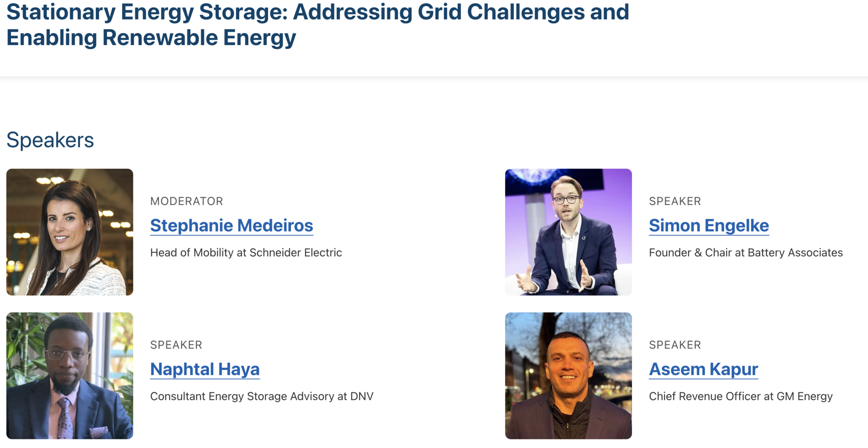Click Consultant Energy Storage Advisory at DNV text
This screenshot has height=448, width=868.
(262, 396)
